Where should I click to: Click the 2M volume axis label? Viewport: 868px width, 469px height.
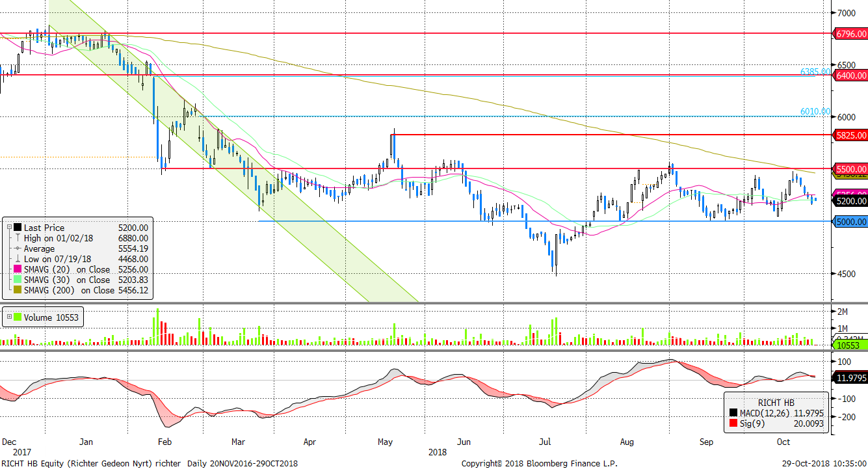843,311
